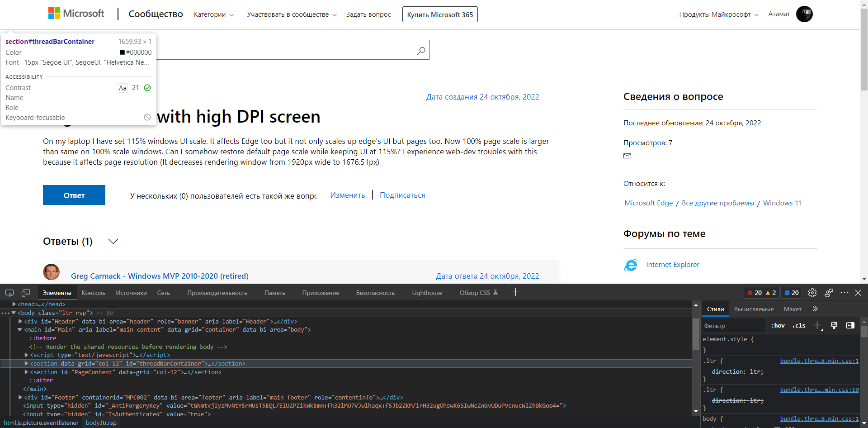Open the Windows 11 category link
This screenshot has height=428, width=868.
click(x=783, y=203)
